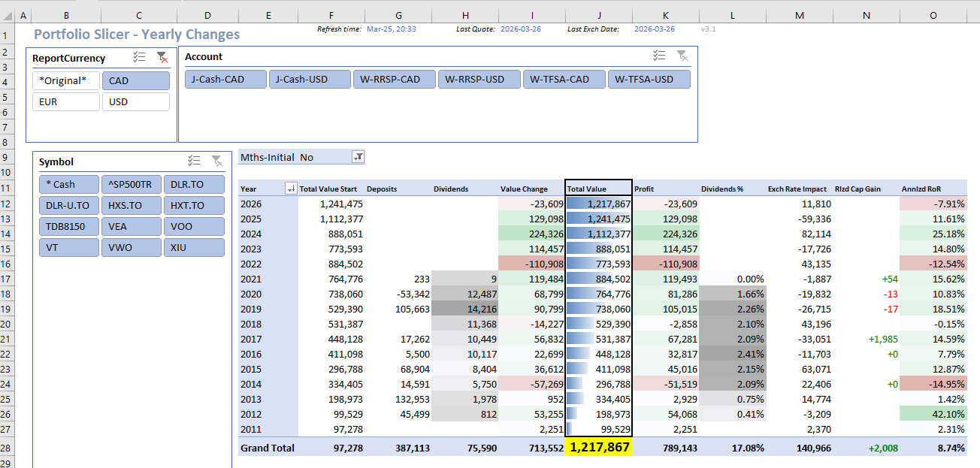
Task: Select the W-RRSP-CAD account button
Action: [x=395, y=79]
